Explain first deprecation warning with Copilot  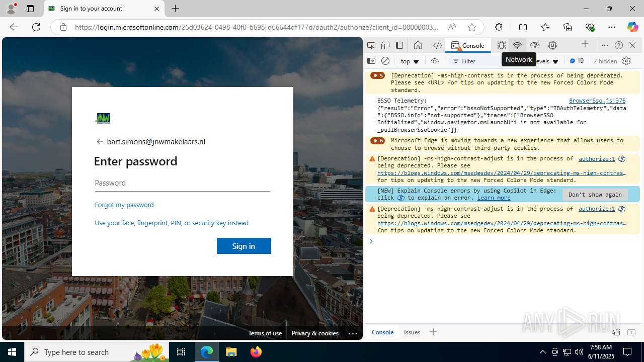(x=622, y=159)
